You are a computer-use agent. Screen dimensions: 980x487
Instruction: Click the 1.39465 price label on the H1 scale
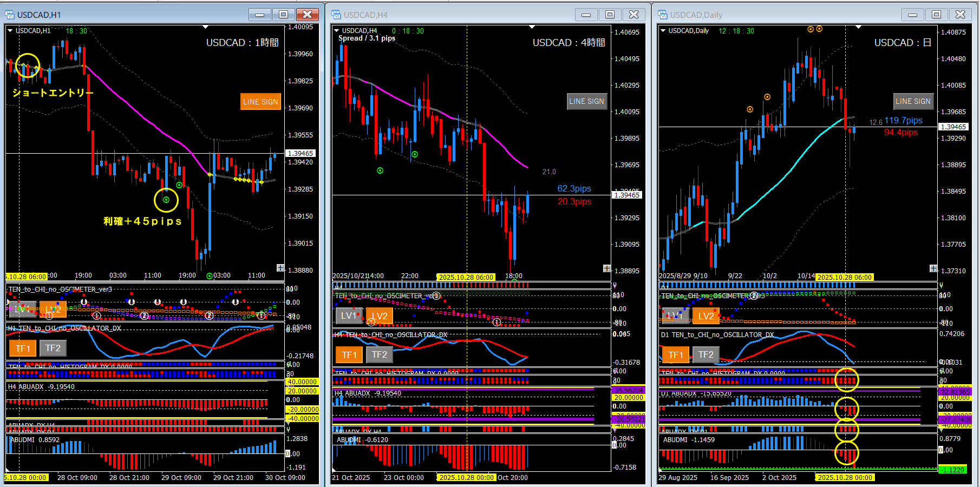(300, 154)
